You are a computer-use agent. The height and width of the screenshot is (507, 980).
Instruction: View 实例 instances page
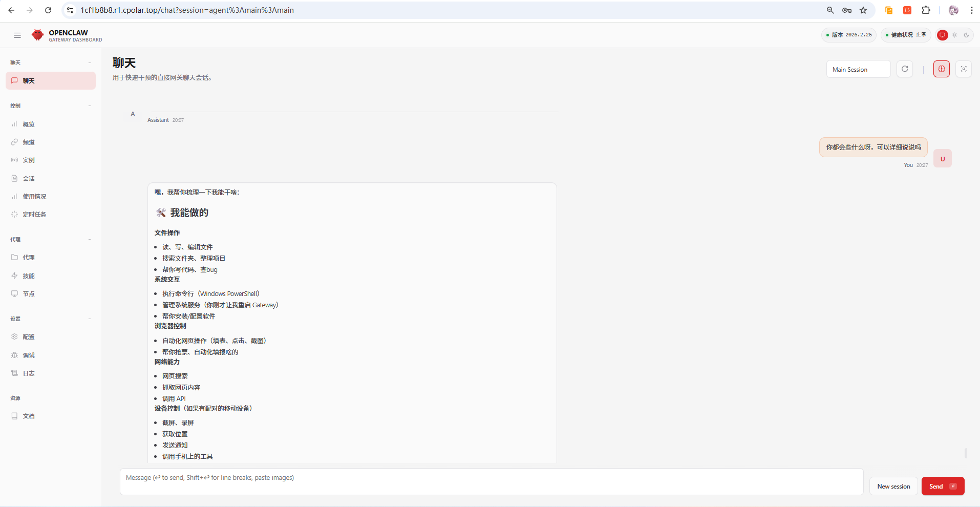point(28,160)
